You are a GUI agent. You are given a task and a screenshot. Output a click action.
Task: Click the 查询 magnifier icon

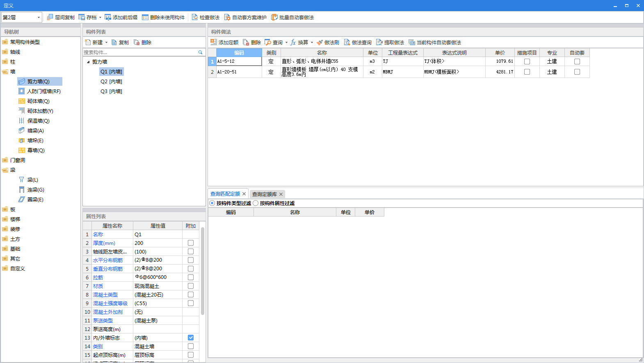point(268,42)
